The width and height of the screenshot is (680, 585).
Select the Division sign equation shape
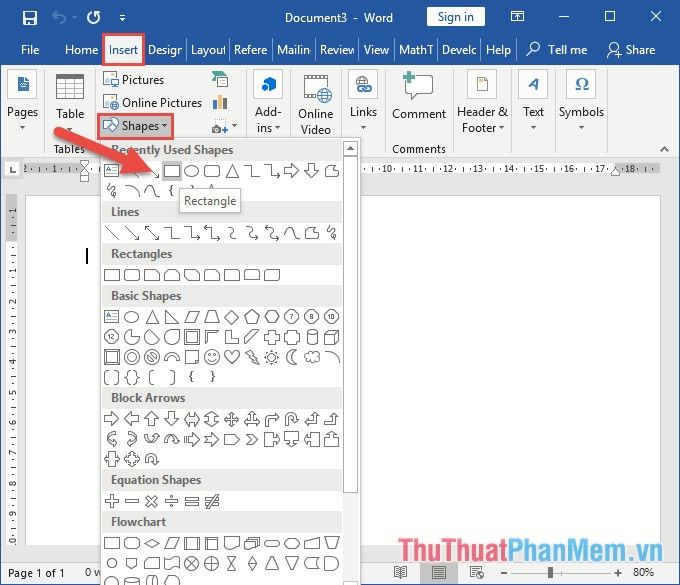(x=172, y=501)
